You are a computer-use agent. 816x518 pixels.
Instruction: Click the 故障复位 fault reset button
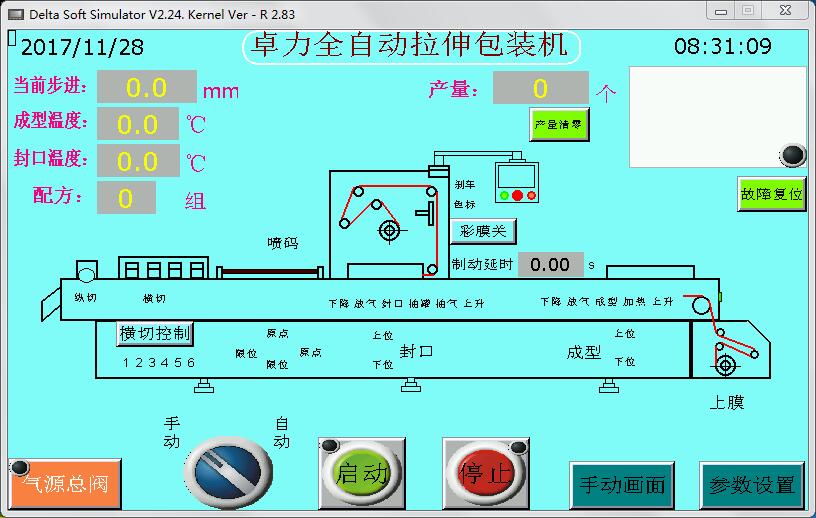pos(772,194)
